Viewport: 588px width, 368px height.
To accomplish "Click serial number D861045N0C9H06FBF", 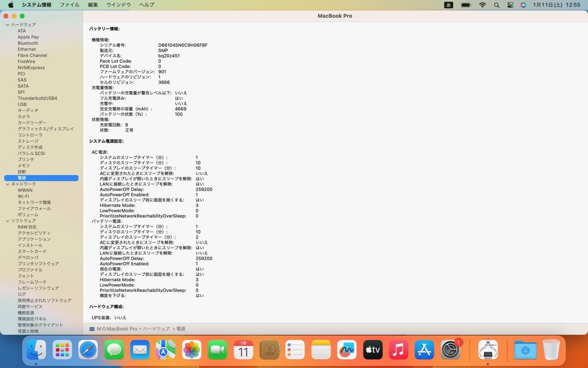I will (x=183, y=45).
